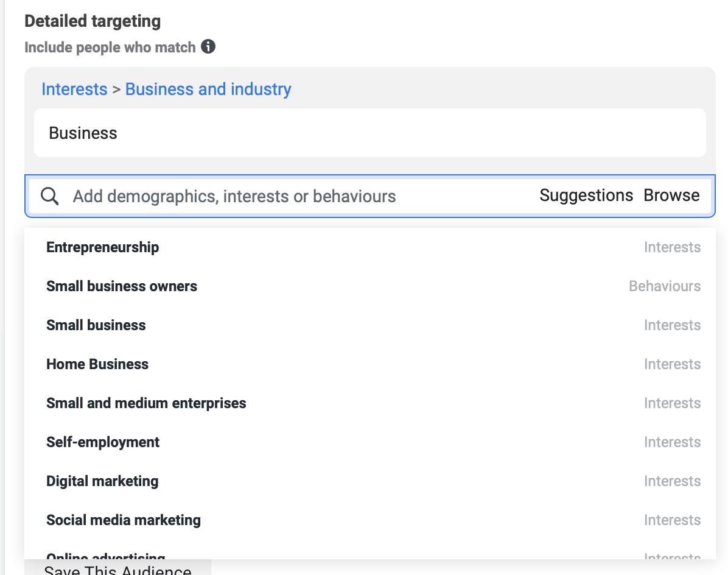The image size is (728, 575).
Task: Click the Interests label on the Entrepreneurship row
Action: point(672,247)
